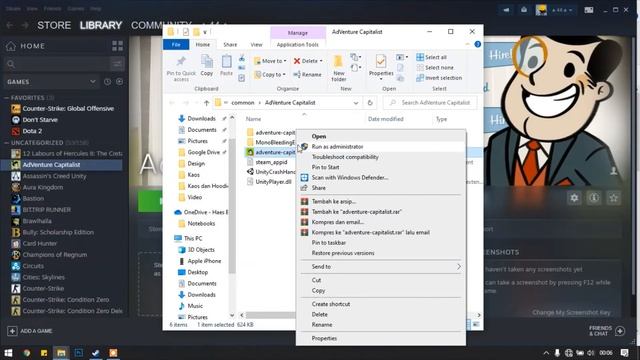Open the Move to dropdown
The image size is (640, 360).
[270, 61]
